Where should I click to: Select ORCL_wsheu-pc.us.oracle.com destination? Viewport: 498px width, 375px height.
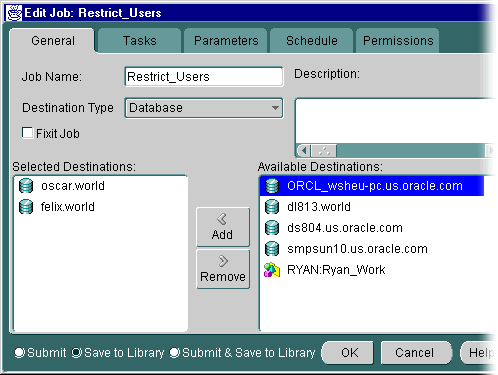point(372,186)
